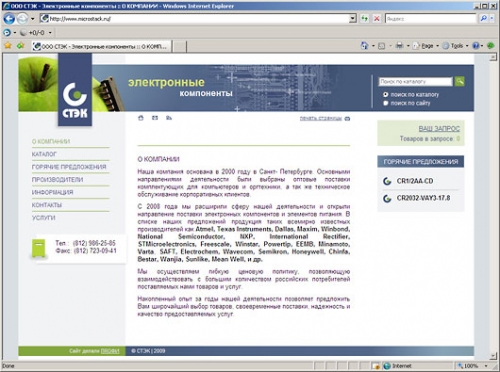Stop loading with the red X icon

377,19
